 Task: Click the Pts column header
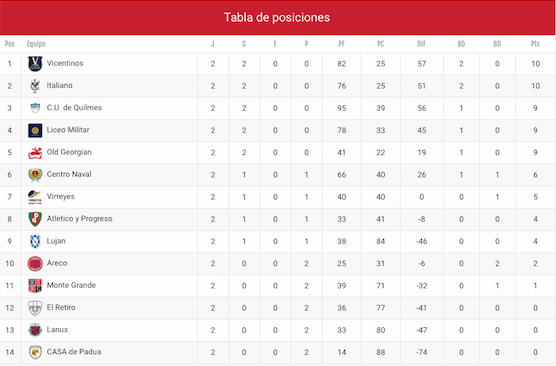[x=535, y=44]
